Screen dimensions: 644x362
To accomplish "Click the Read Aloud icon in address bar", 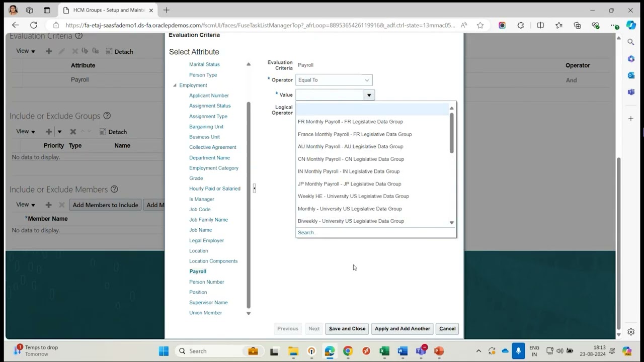I will [x=464, y=25].
